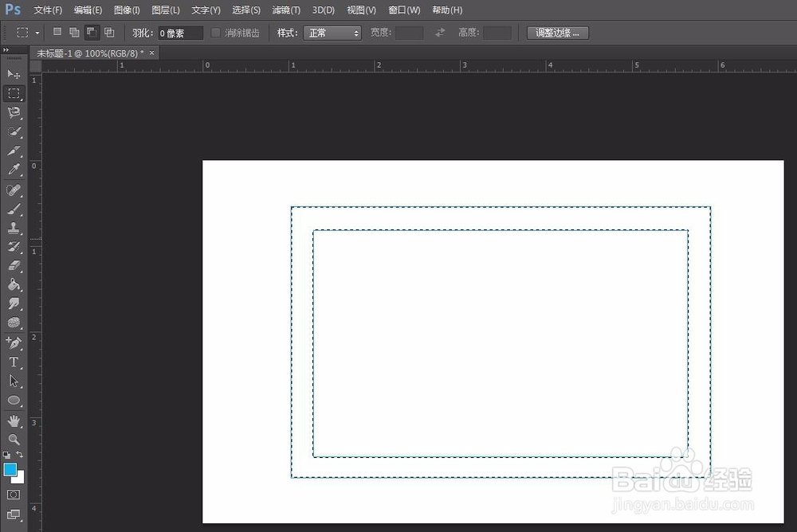Image resolution: width=797 pixels, height=532 pixels.
Task: Open the 3D(D) menu
Action: [324, 10]
